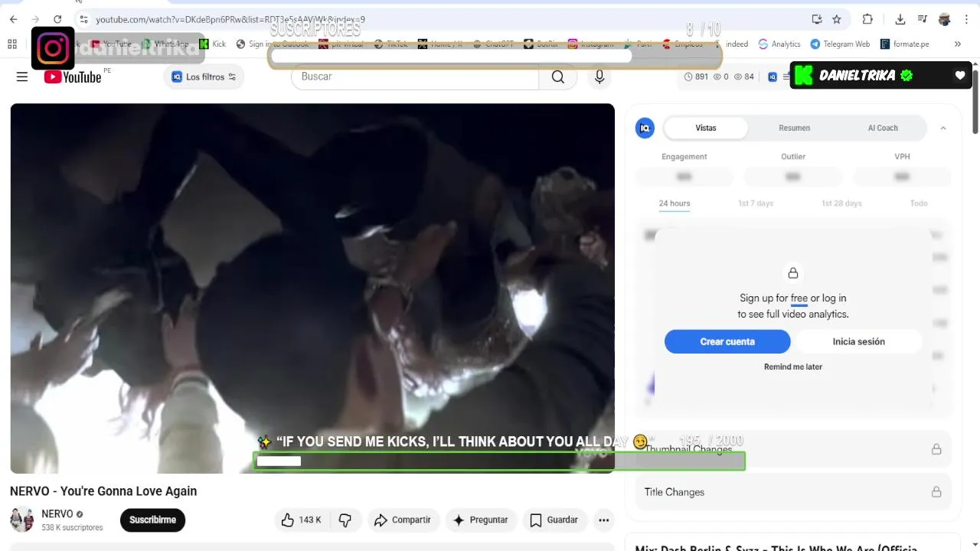Click the video title NERVO - You're Gonna Love Again

pos(103,491)
